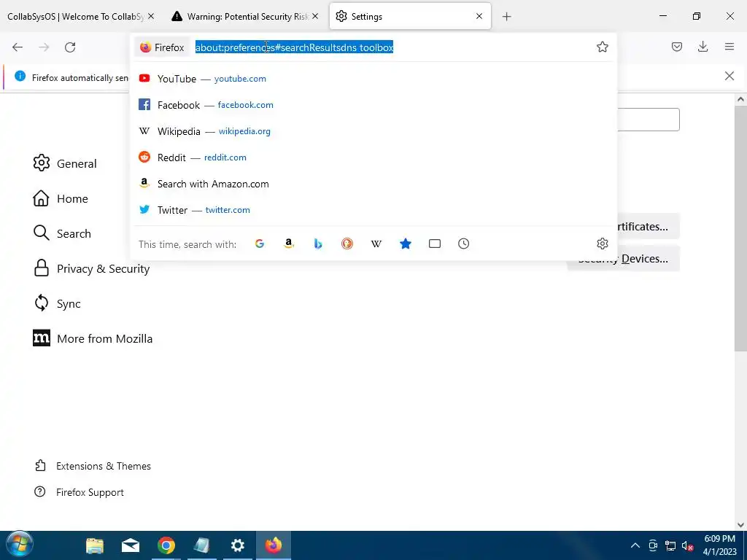Viewport: 747px width, 560px height.
Task: Open Privacy & Security settings
Action: (91, 268)
